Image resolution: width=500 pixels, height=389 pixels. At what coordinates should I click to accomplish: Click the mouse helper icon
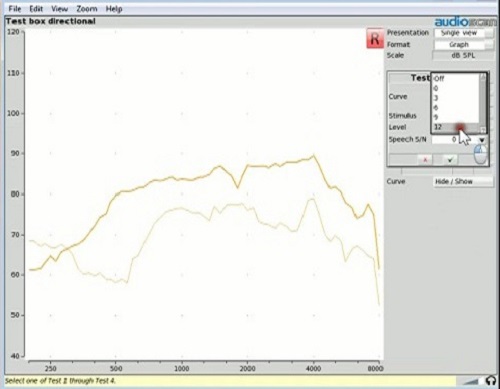click(480, 154)
